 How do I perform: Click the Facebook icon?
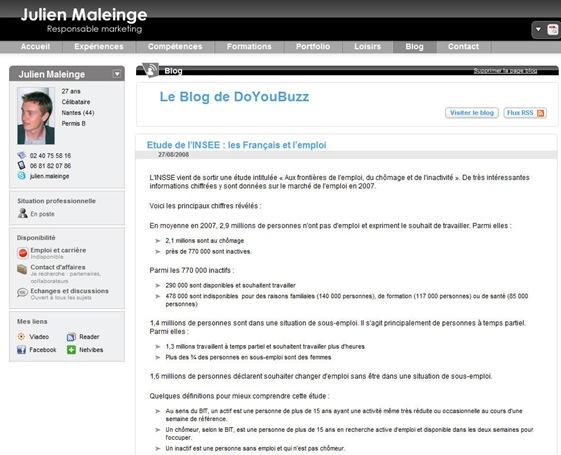coord(21,349)
